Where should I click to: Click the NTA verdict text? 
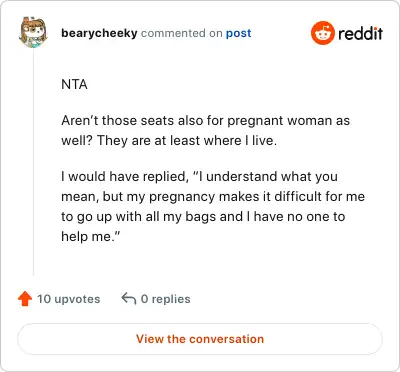74,84
